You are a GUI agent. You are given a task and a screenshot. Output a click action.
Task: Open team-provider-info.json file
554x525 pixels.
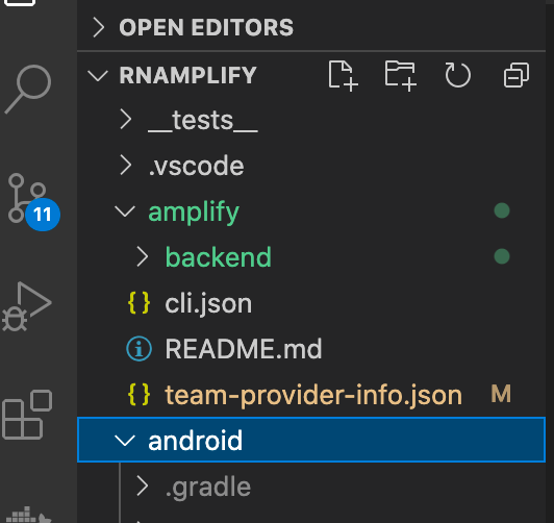click(x=313, y=395)
